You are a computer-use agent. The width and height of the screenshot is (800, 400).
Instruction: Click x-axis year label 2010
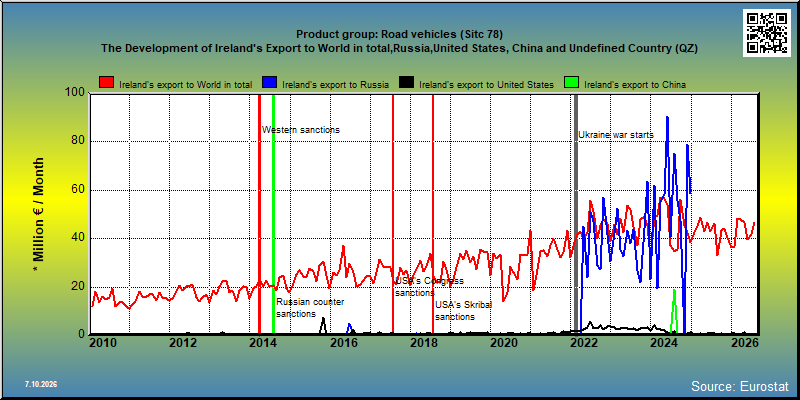coord(103,342)
